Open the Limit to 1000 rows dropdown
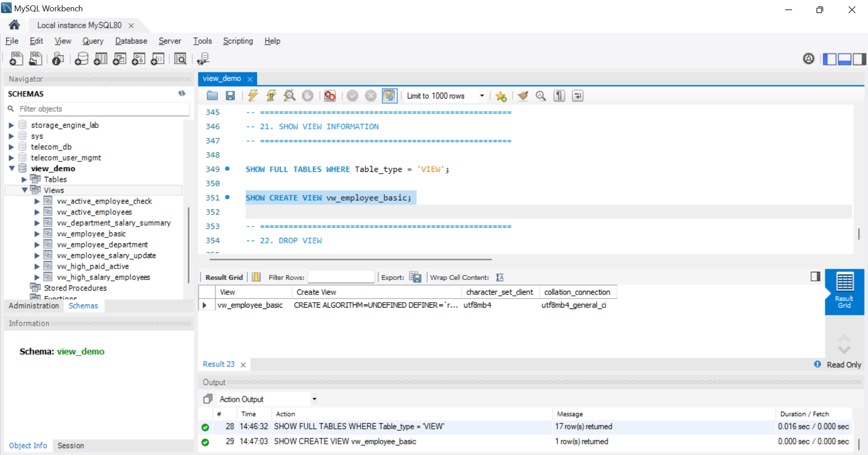This screenshot has height=455, width=868. (x=482, y=96)
